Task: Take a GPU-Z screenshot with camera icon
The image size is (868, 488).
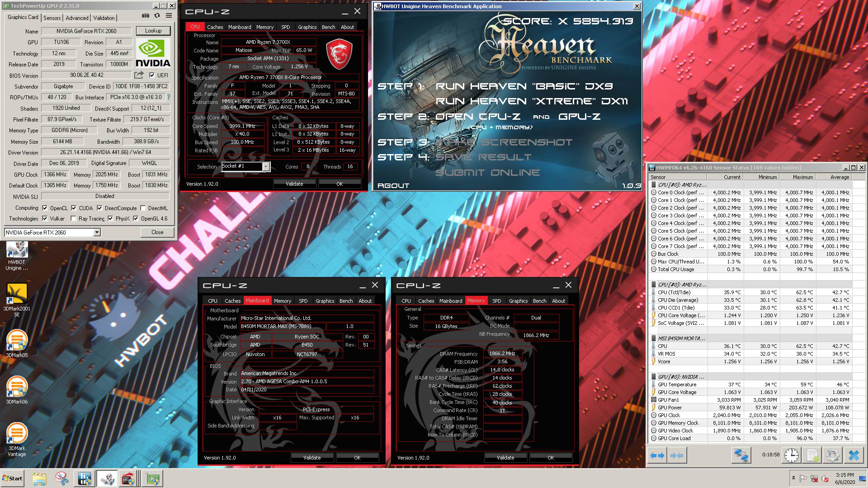Action: click(x=145, y=16)
